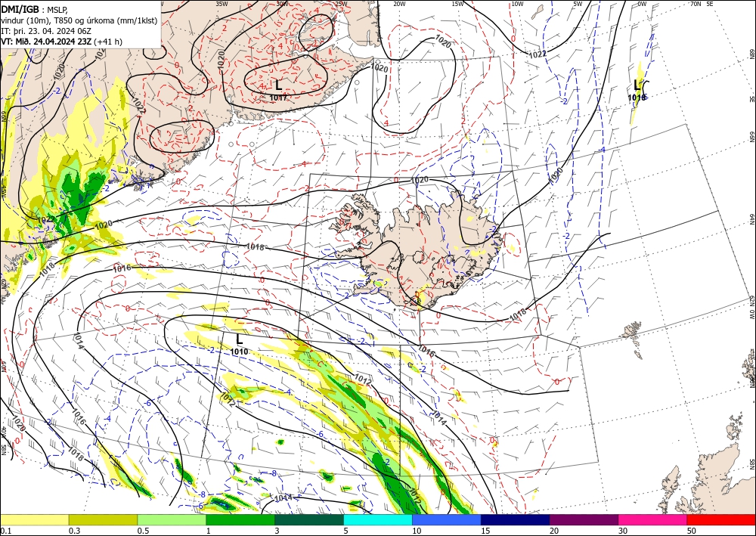Click the low pressure L marked 1010

(239, 339)
